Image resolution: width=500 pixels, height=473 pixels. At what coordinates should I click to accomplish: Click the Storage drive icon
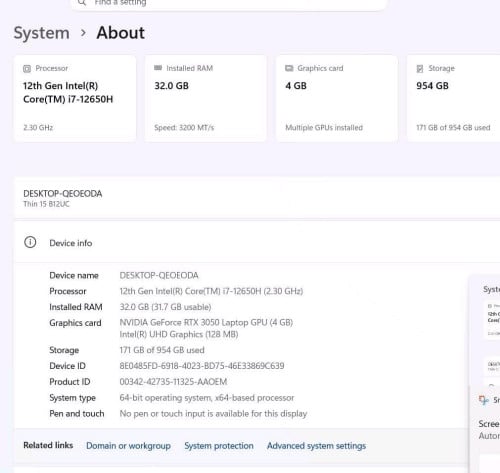point(420,69)
